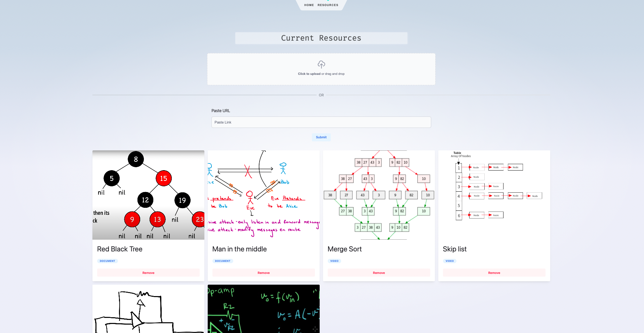This screenshot has width=644, height=333.
Task: Click DOCUMENT tag on Red Black Tree card
Action: [x=108, y=261]
